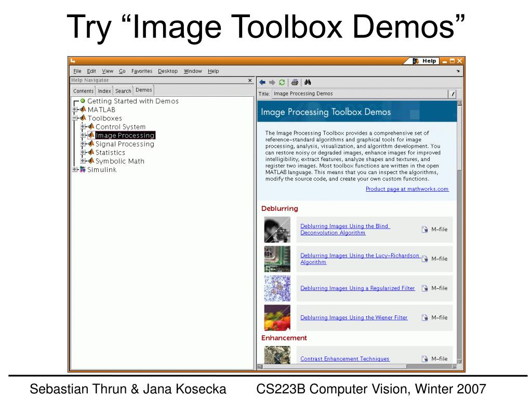Open find with the binoculars icon

[308, 82]
